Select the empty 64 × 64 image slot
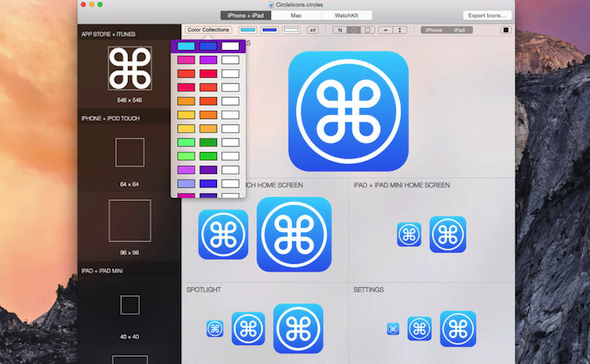590x364 pixels. pyautogui.click(x=130, y=152)
